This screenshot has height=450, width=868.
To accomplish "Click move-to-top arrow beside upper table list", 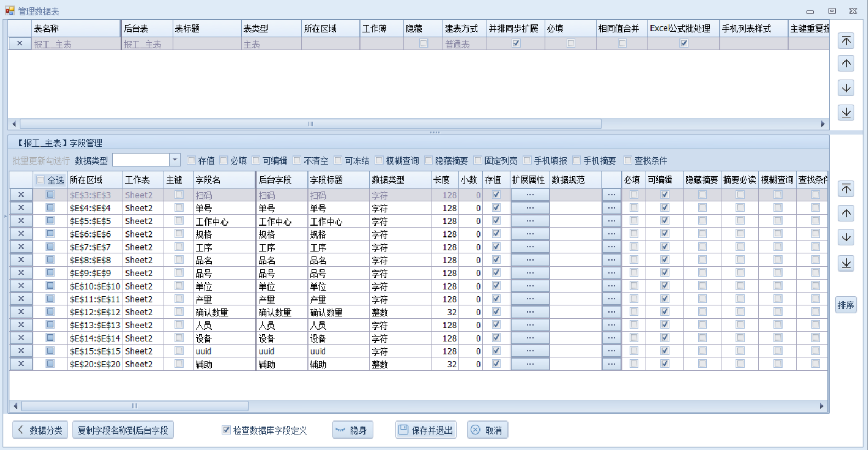I will tap(846, 41).
